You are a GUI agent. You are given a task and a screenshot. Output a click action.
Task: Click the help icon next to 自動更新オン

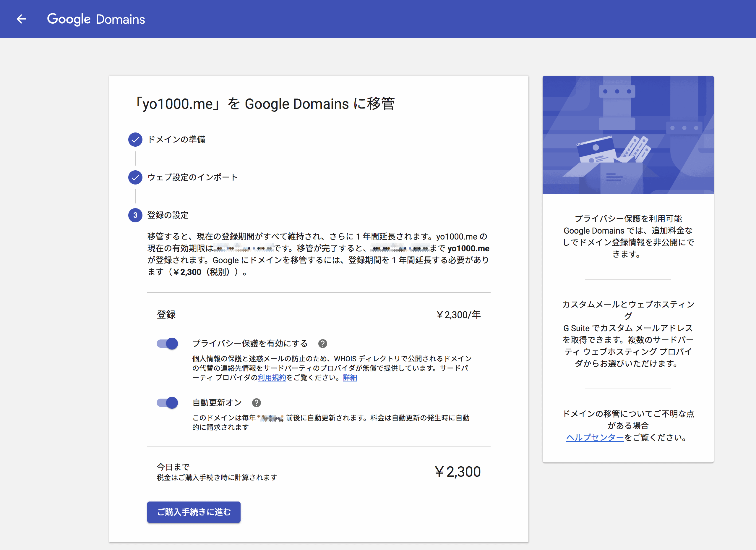coord(256,402)
